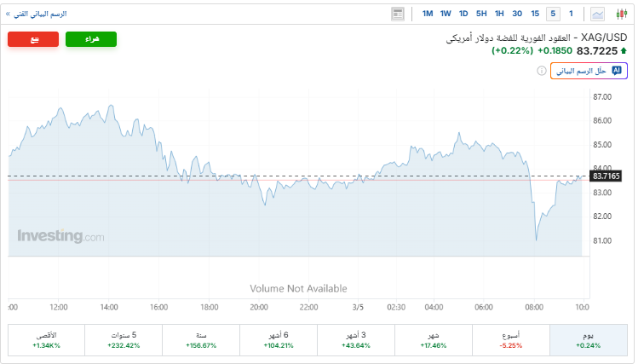
Task: Select the 1W interval
Action: point(446,14)
